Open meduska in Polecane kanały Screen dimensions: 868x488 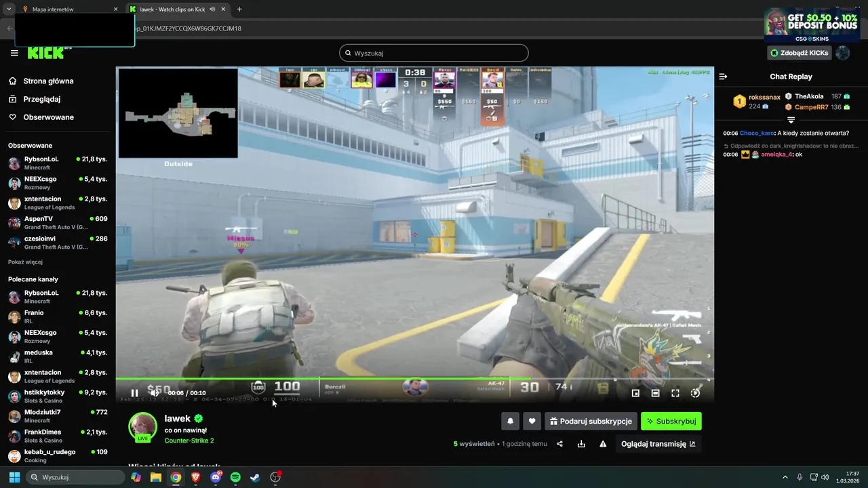(58, 357)
